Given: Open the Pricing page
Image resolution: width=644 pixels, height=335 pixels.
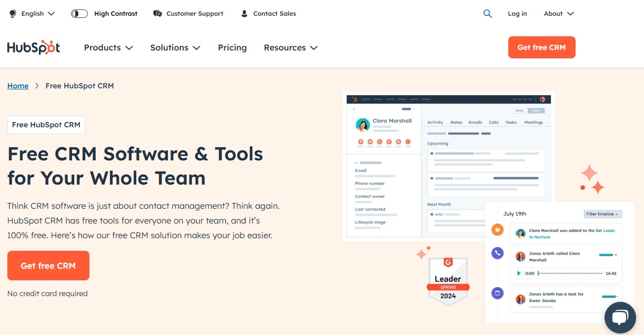Looking at the screenshot, I should point(232,47).
